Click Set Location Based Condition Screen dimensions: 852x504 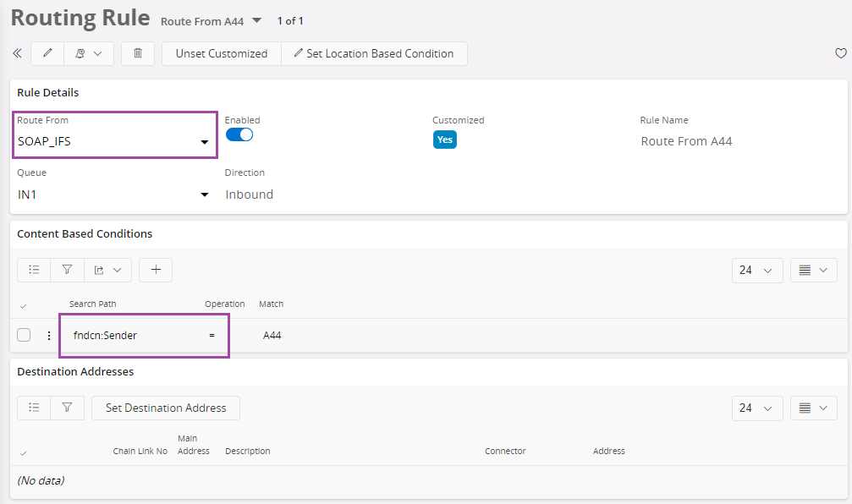[373, 53]
